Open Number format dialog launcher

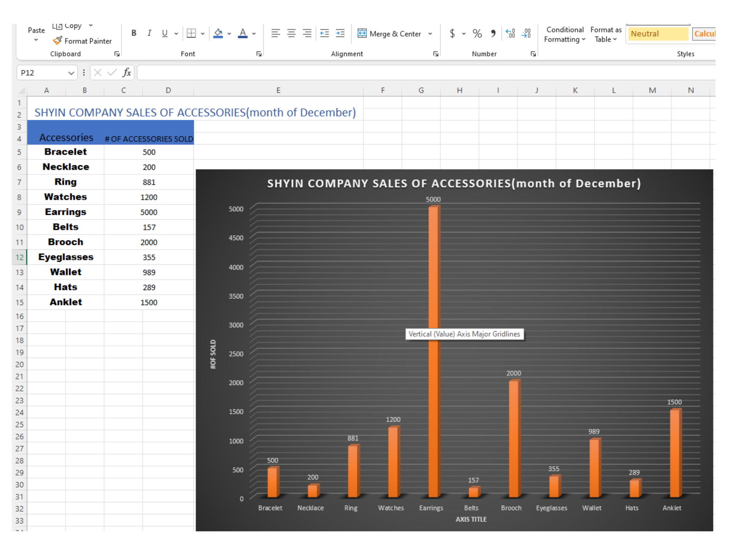(x=533, y=54)
